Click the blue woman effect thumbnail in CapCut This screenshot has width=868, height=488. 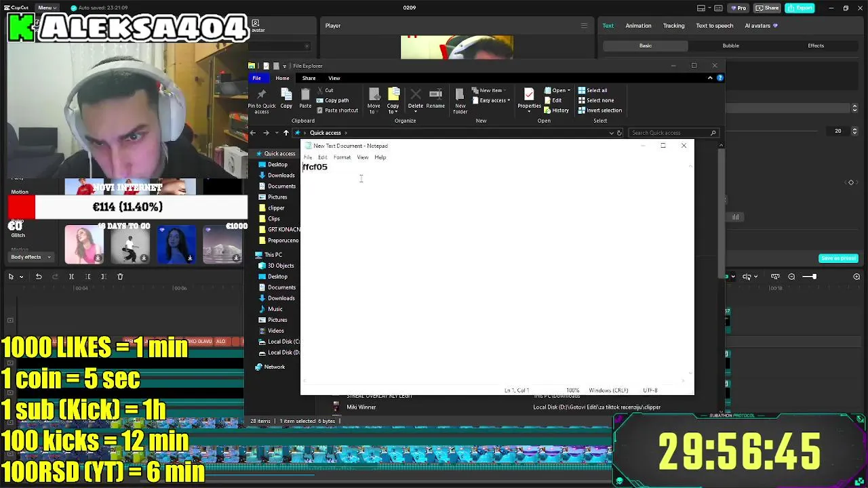(x=176, y=245)
